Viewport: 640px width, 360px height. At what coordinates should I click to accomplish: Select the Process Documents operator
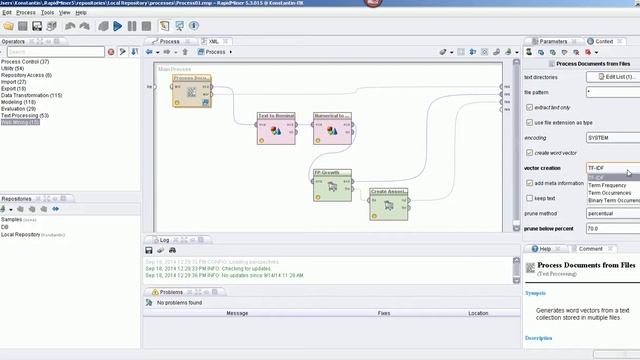pos(192,91)
